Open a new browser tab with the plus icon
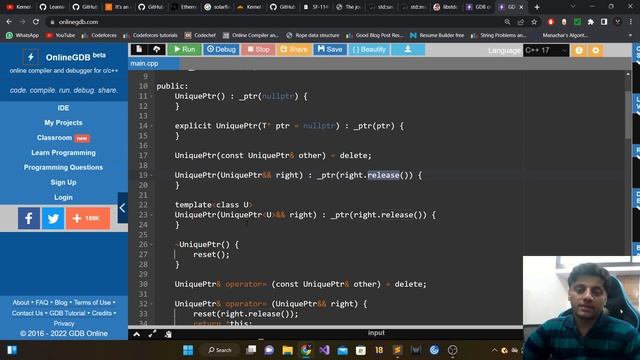 537,7
